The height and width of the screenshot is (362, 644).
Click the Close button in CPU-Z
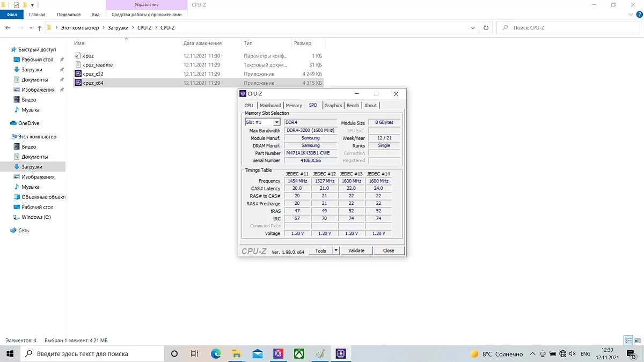point(389,250)
